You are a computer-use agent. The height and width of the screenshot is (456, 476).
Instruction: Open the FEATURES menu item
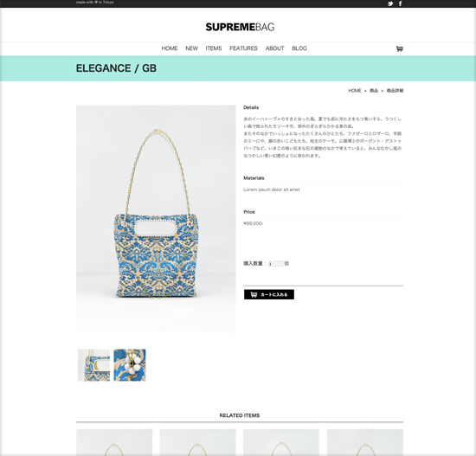243,48
